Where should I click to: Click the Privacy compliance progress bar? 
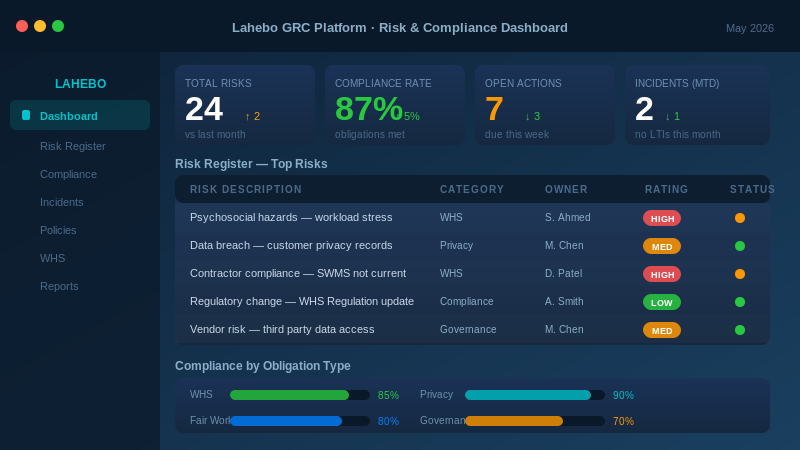click(535, 395)
